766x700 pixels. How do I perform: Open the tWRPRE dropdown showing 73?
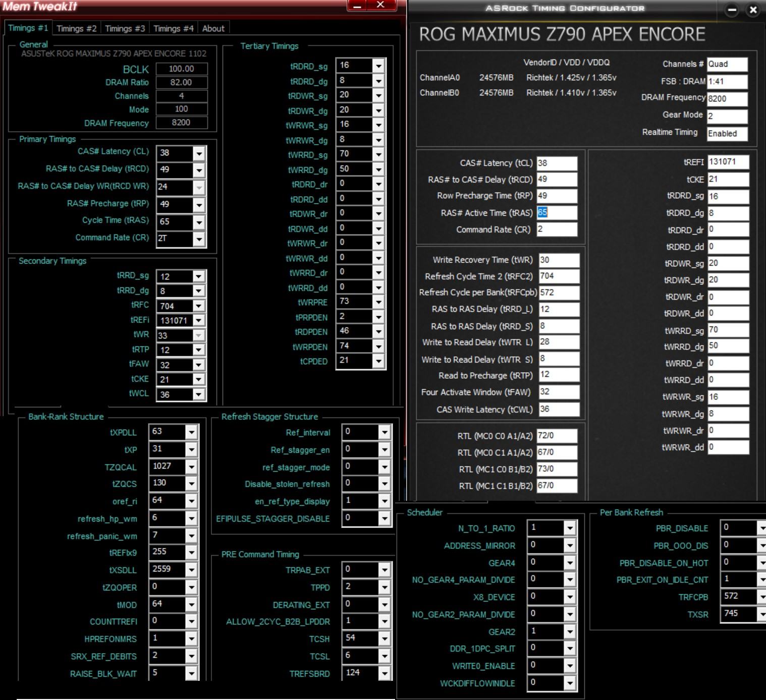[x=378, y=302]
